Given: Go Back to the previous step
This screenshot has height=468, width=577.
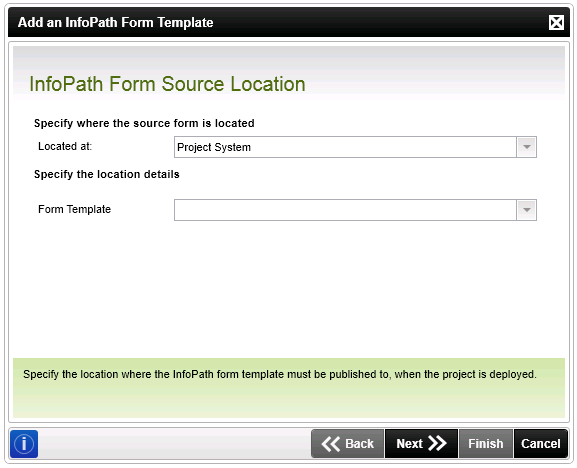Looking at the screenshot, I should pyautogui.click(x=348, y=444).
